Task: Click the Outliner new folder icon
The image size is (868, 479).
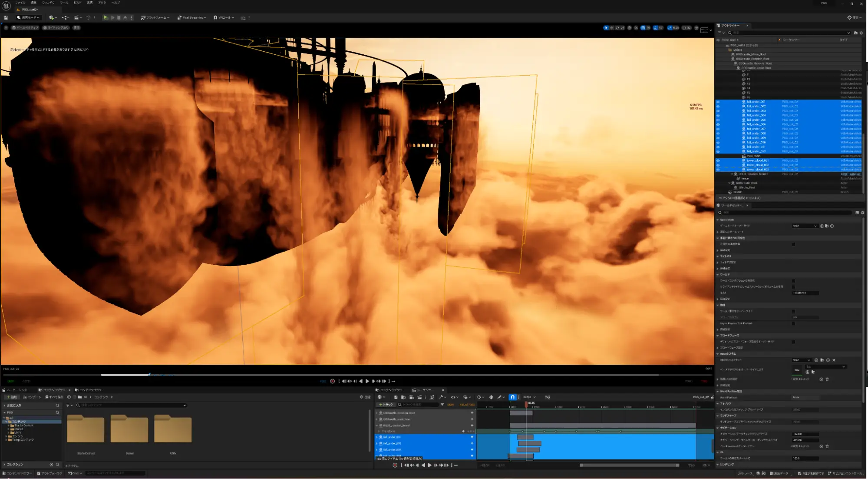Action: (x=856, y=33)
